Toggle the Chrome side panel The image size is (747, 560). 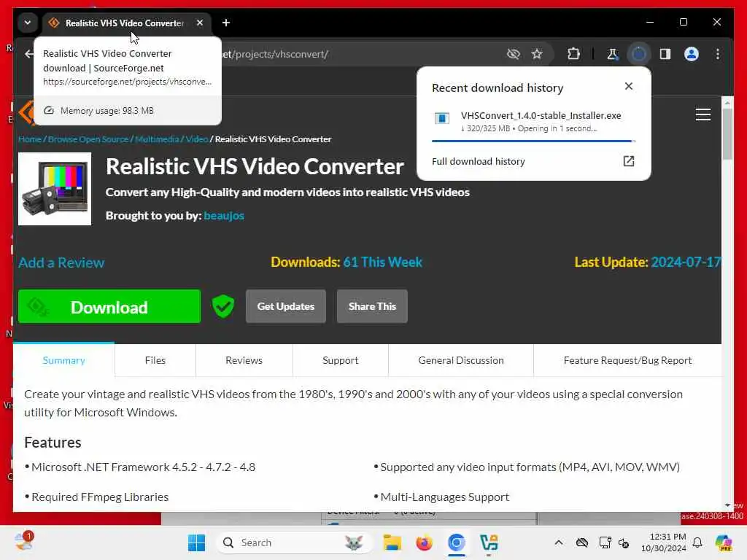click(665, 54)
